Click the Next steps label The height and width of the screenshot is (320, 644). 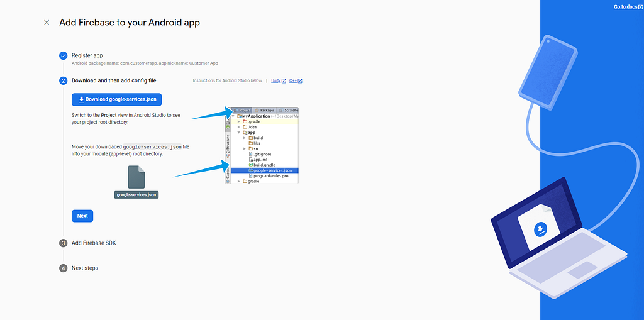[85, 268]
